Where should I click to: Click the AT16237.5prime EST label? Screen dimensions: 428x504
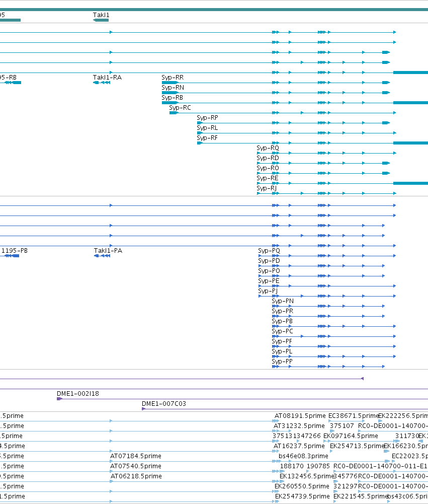click(299, 446)
